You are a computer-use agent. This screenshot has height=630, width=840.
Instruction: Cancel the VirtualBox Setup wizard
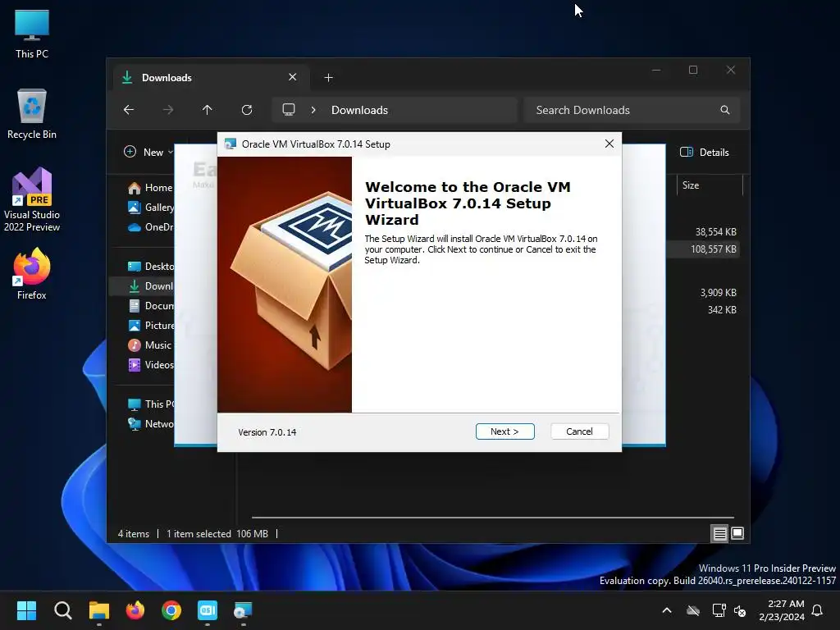click(x=579, y=431)
